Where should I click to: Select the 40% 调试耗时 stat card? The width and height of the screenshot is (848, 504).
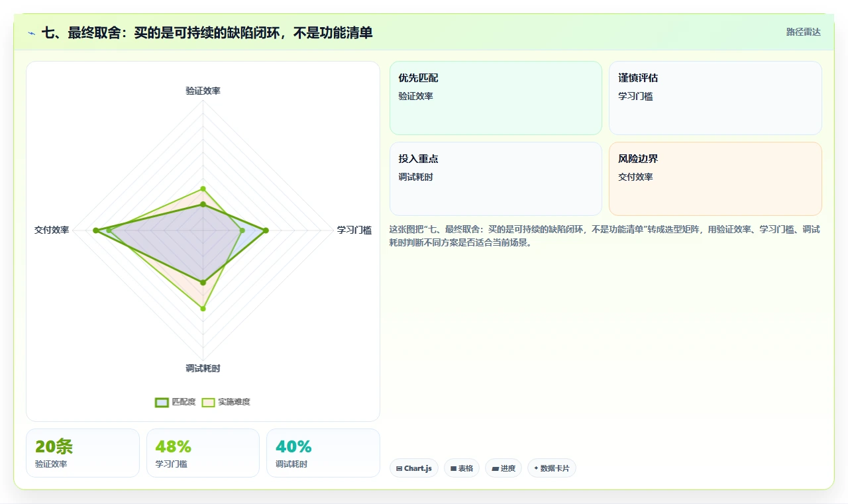[x=323, y=453]
